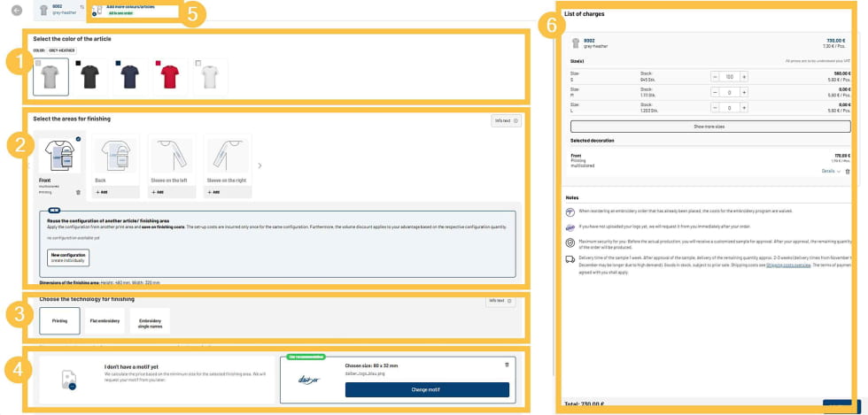Expand the decoration Details dropdown
Image resolution: width=868 pixels, height=415 pixels.
pyautogui.click(x=831, y=172)
